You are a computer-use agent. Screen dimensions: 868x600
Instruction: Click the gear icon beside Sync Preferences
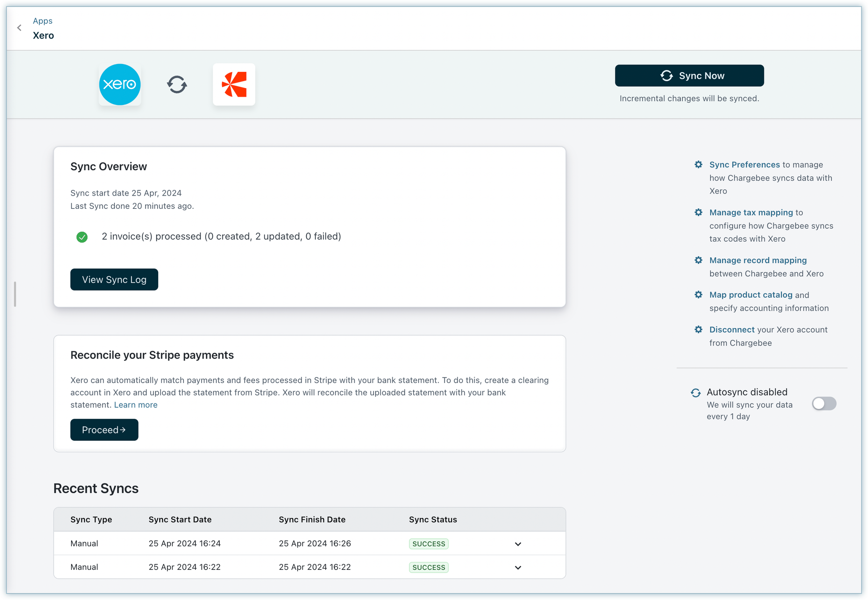698,165
